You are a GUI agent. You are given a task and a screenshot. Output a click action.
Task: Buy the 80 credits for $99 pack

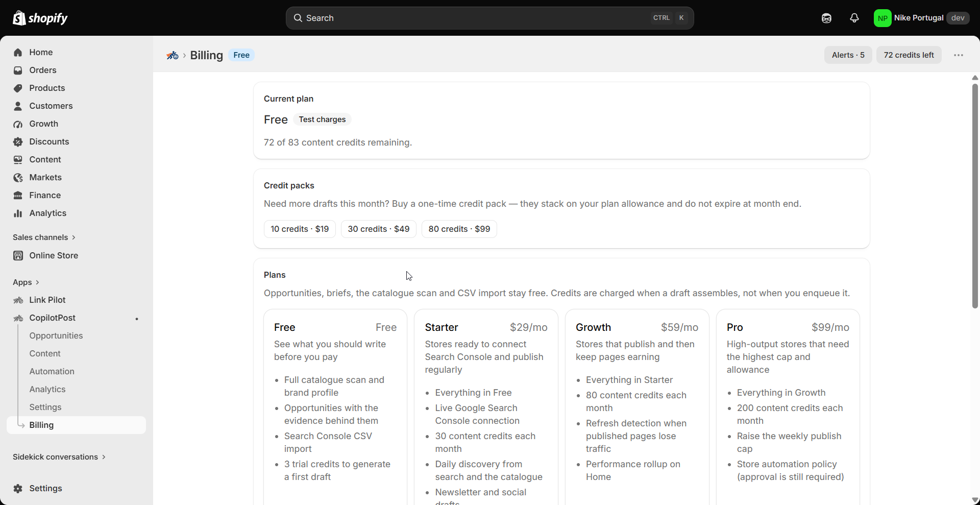pyautogui.click(x=459, y=229)
